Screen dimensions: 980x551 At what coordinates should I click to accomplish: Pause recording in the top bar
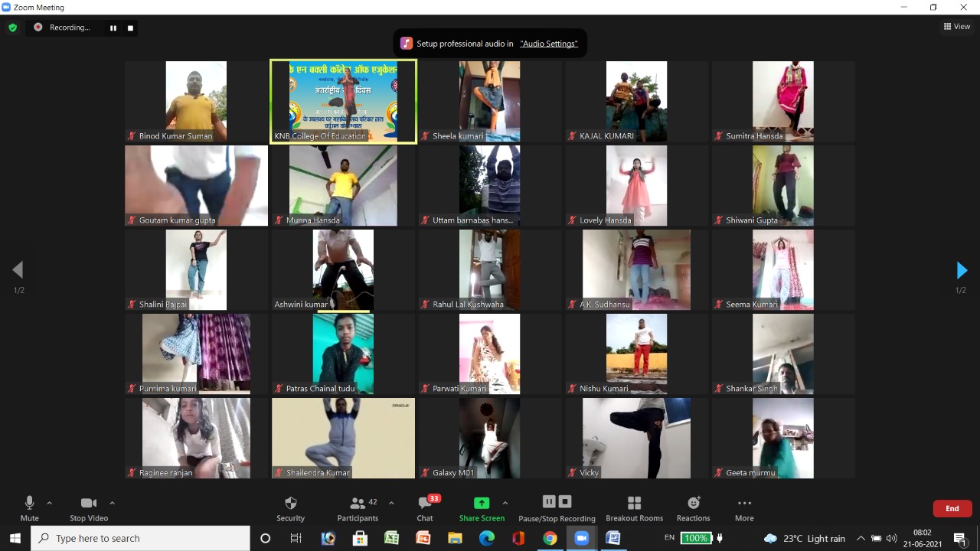point(113,28)
